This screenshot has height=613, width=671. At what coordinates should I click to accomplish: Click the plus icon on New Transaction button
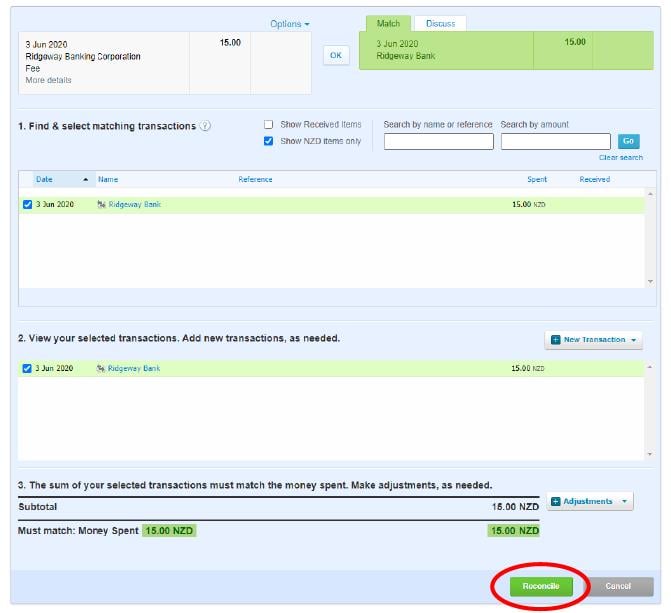coord(555,340)
